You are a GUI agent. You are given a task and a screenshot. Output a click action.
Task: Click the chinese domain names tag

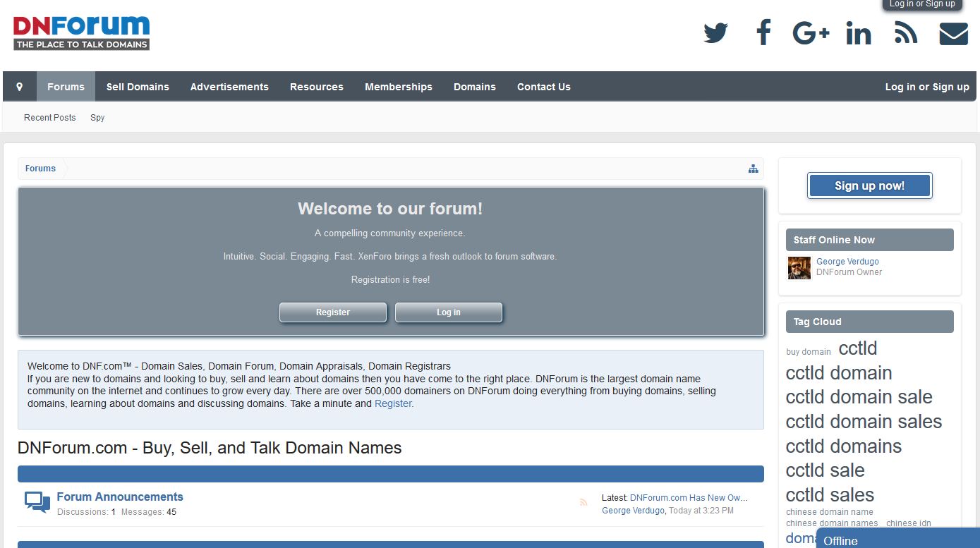coord(833,523)
